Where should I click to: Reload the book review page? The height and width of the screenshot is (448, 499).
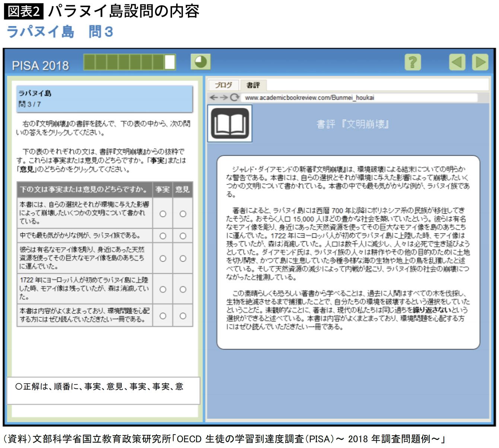(x=234, y=97)
